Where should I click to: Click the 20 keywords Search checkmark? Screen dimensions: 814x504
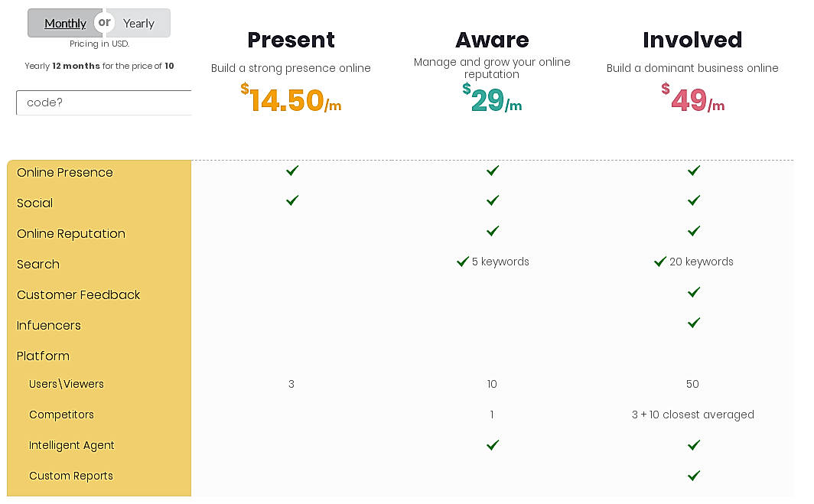660,262
